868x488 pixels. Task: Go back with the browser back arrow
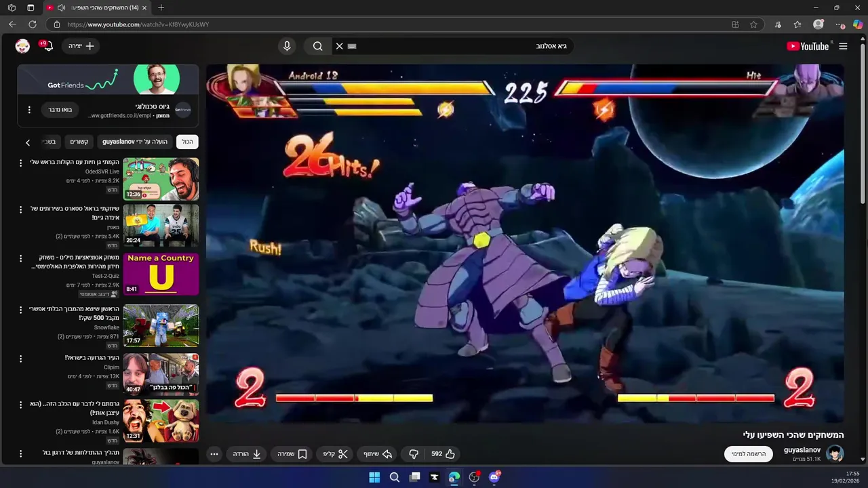point(12,24)
